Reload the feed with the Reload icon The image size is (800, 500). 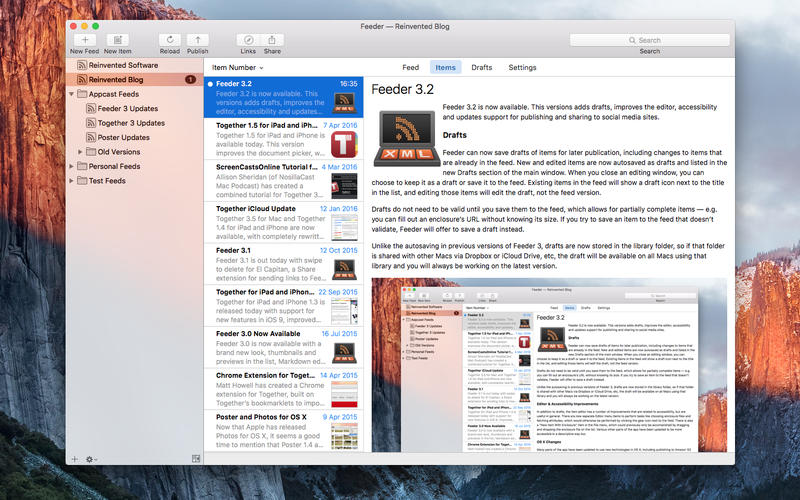(x=170, y=40)
